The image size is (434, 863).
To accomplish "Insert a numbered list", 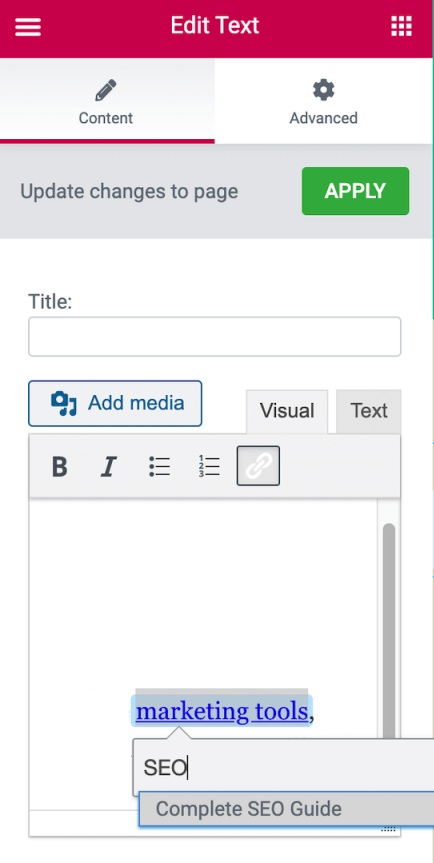I will (209, 466).
